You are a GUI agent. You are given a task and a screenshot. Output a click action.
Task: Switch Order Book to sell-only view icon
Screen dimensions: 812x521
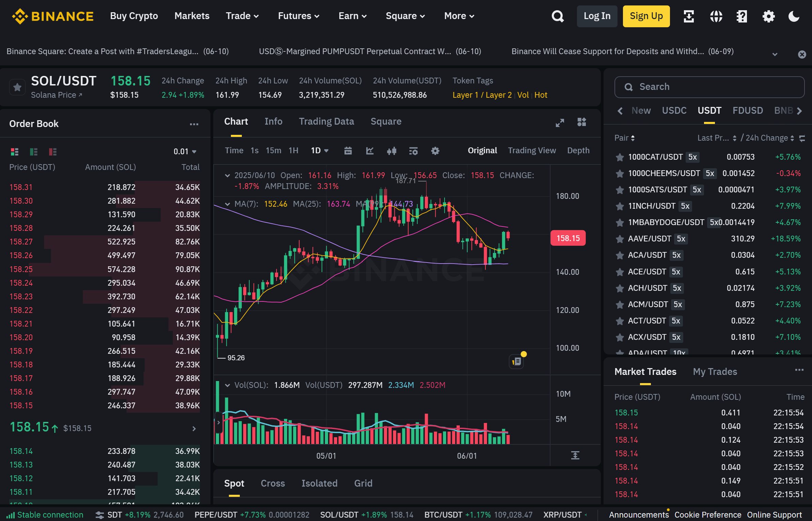[x=53, y=152]
